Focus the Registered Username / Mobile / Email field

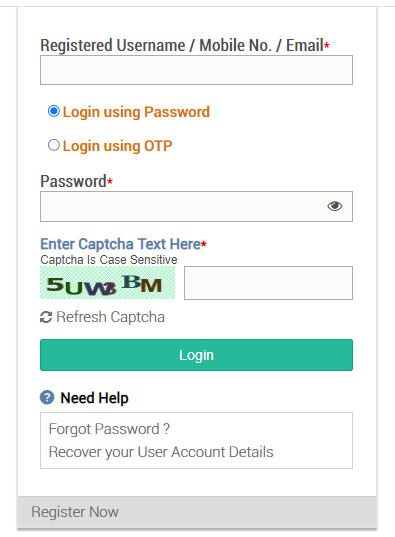[x=196, y=70]
